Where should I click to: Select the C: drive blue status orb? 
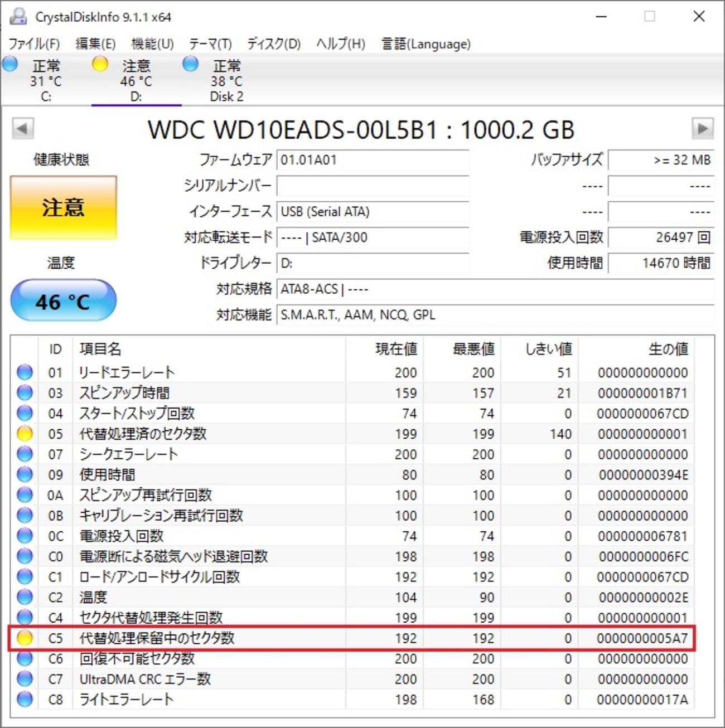coord(10,64)
